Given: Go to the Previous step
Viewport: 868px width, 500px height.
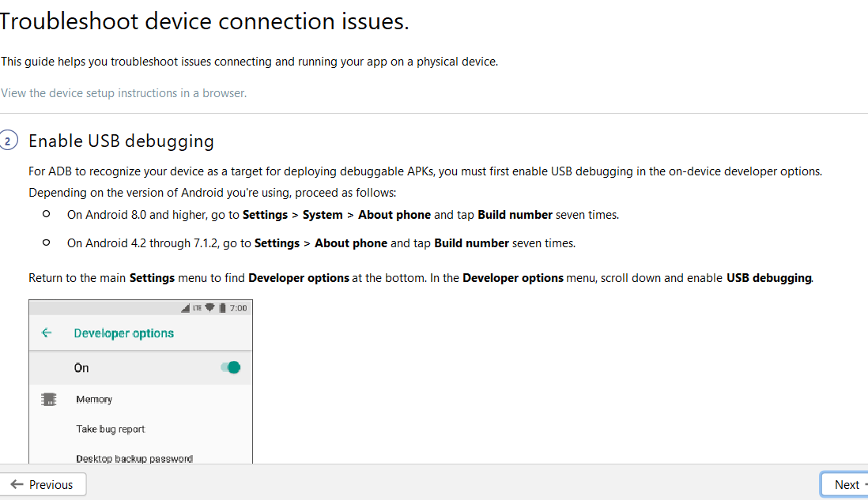Looking at the screenshot, I should (x=43, y=485).
